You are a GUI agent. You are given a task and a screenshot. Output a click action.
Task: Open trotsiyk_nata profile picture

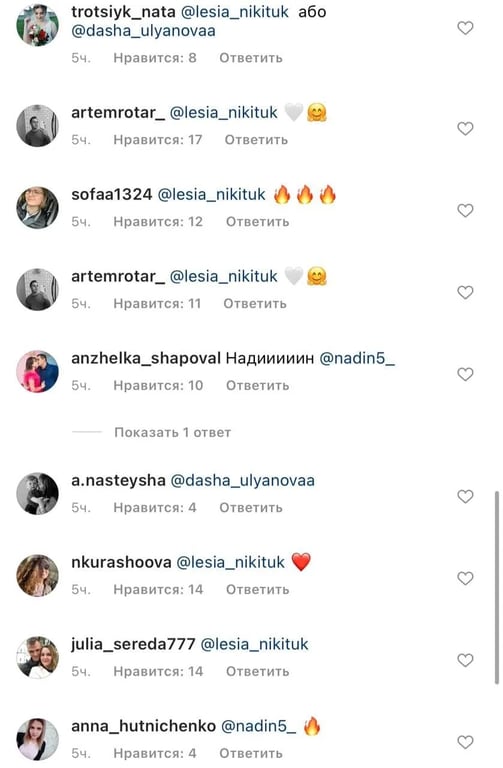pyautogui.click(x=37, y=25)
